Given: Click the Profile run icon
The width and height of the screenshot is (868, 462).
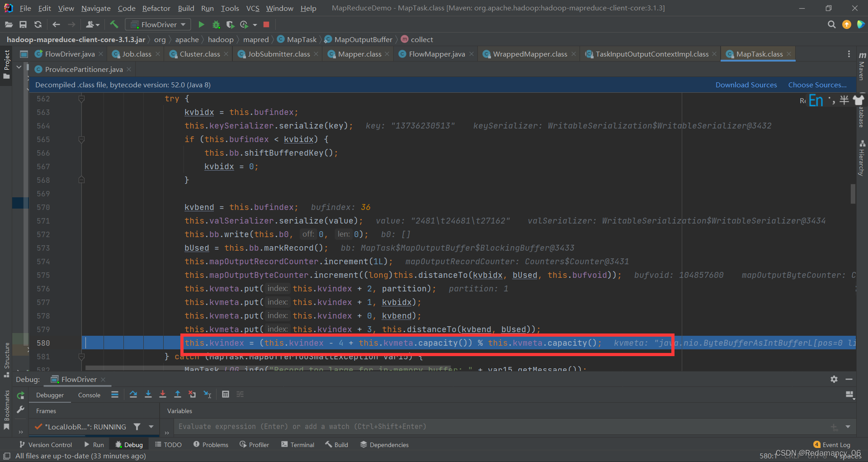Looking at the screenshot, I should 244,24.
